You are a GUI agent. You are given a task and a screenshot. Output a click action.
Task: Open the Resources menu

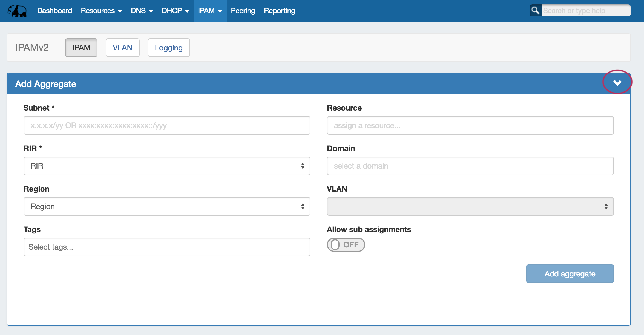coord(101,11)
